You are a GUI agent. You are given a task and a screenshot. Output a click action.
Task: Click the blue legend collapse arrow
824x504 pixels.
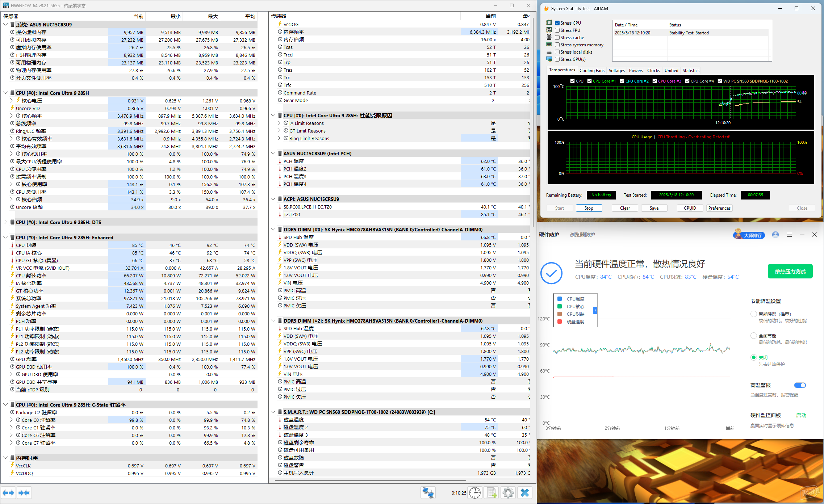(595, 310)
